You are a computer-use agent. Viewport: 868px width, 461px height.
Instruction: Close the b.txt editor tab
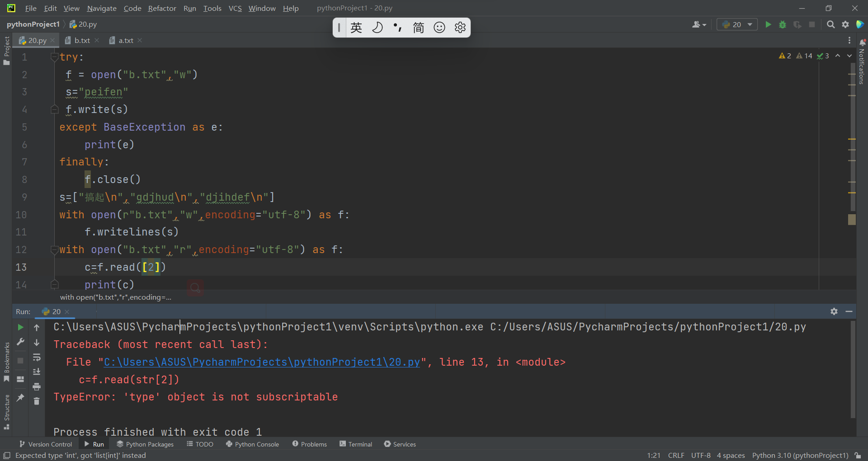click(x=97, y=40)
